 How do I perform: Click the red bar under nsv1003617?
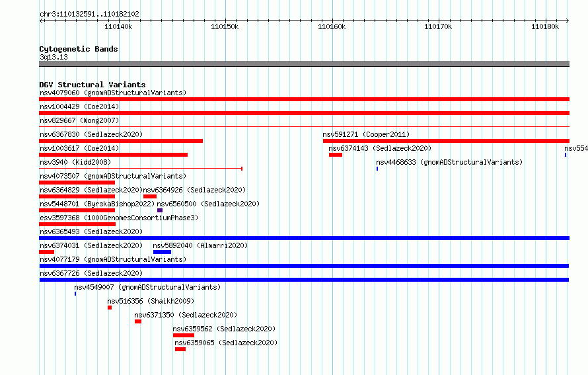(x=113, y=155)
